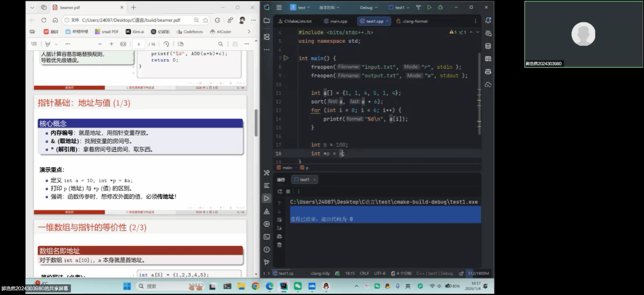
Task: Start debugging with the bug icon
Action: (440, 8)
